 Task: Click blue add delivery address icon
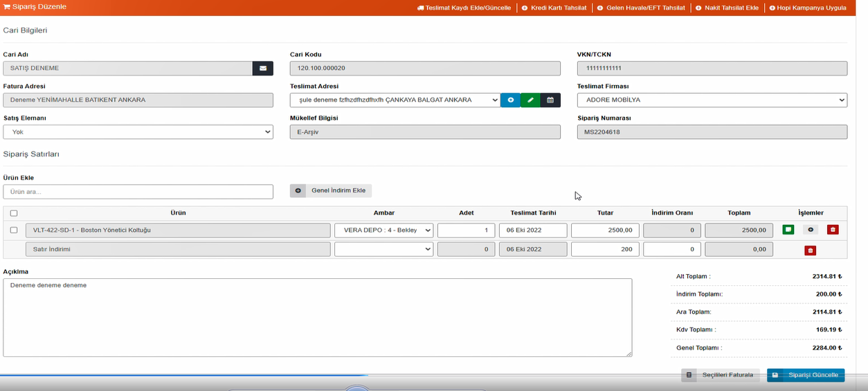click(510, 100)
